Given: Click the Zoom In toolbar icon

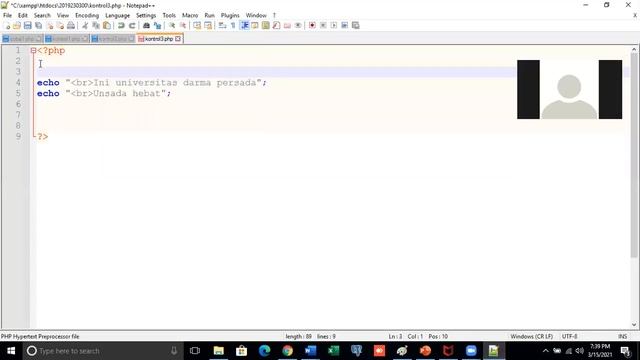Looking at the screenshot, I should click(x=172, y=25).
